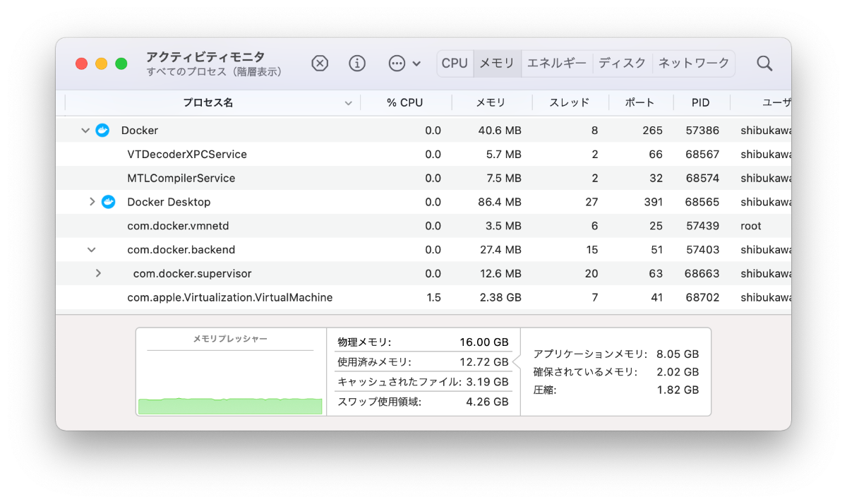Viewport: 847px width, 504px height.
Task: Click the アクティビティモニタ window title
Action: (x=205, y=56)
